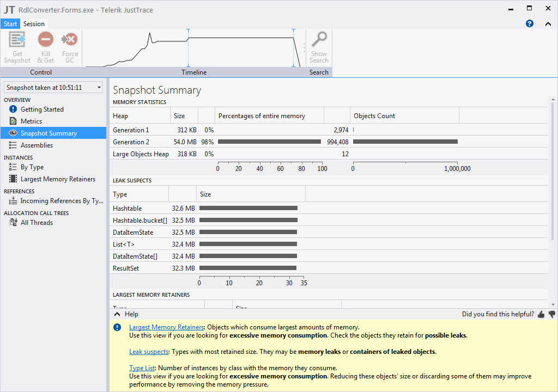Select the DataItemState[] leak suspect
558x392 pixels.
(x=329, y=256)
